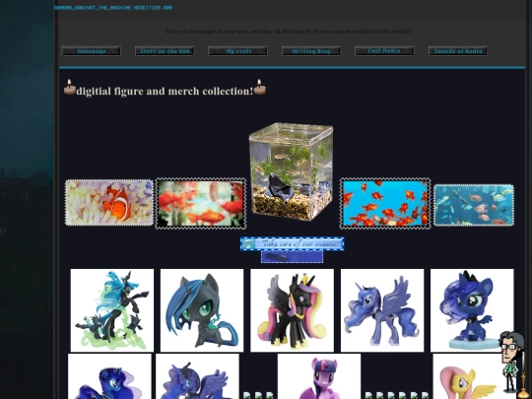Click the cartoon man with glasses
532x399 pixels.
[x=511, y=362]
